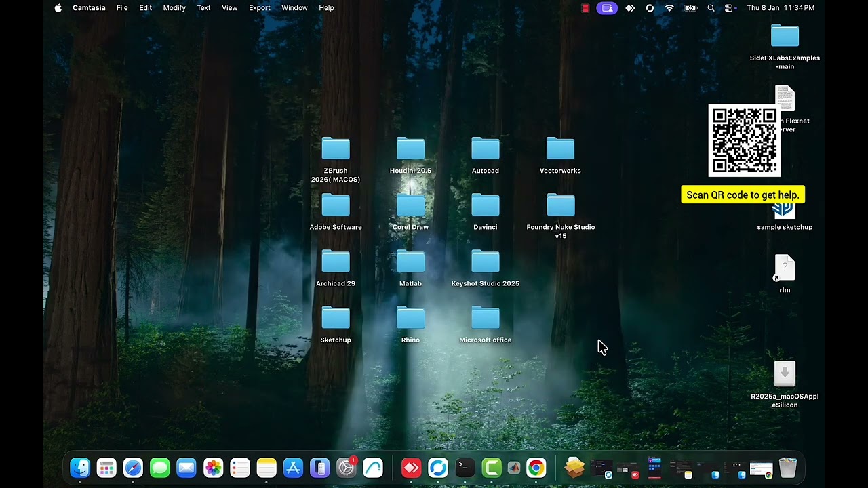Select the Matlab folder on desktop
868x488 pixels.
[410, 262]
